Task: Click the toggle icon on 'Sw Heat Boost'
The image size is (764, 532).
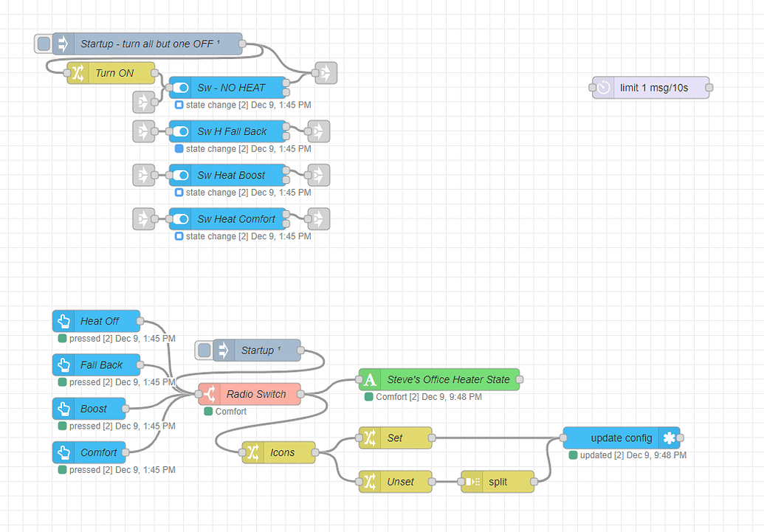Action: tap(180, 176)
